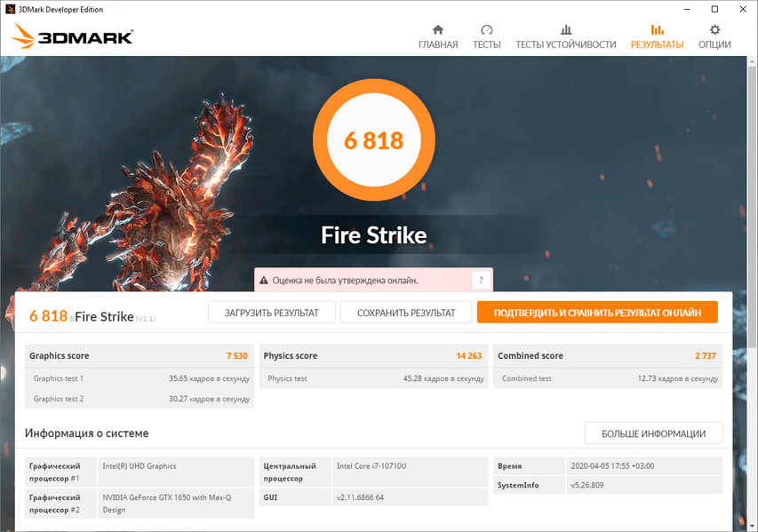Click the Physics score value 14 263
758x532 pixels.
[x=469, y=355]
